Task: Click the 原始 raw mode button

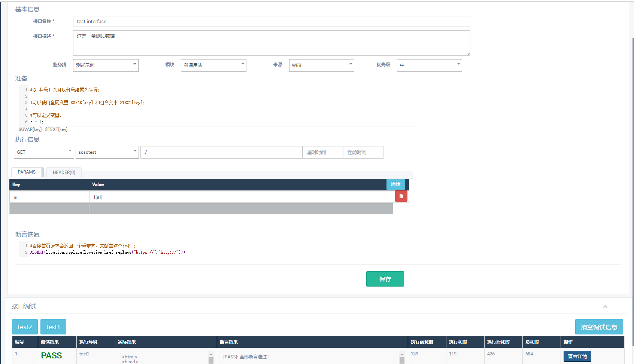Action: click(x=395, y=184)
